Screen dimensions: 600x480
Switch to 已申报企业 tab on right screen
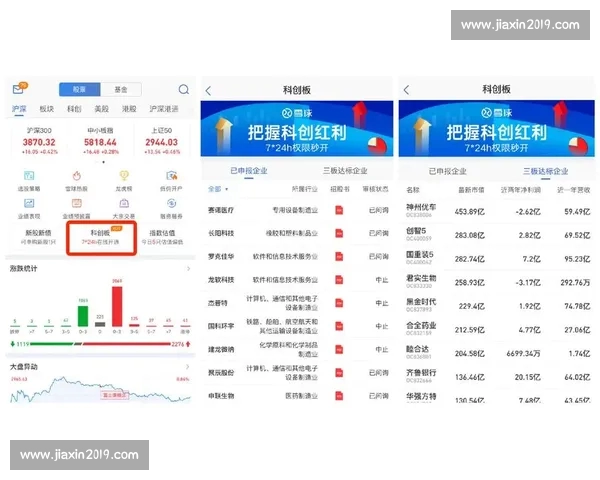point(447,171)
